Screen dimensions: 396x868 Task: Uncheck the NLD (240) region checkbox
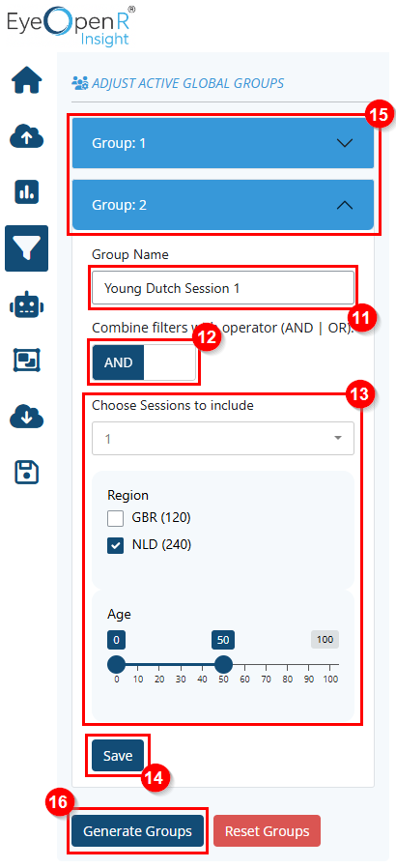(x=116, y=546)
